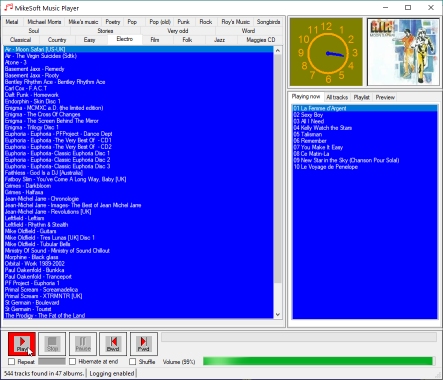Click 544 tracks found status text
443x380 pixels.
pyautogui.click(x=44, y=374)
